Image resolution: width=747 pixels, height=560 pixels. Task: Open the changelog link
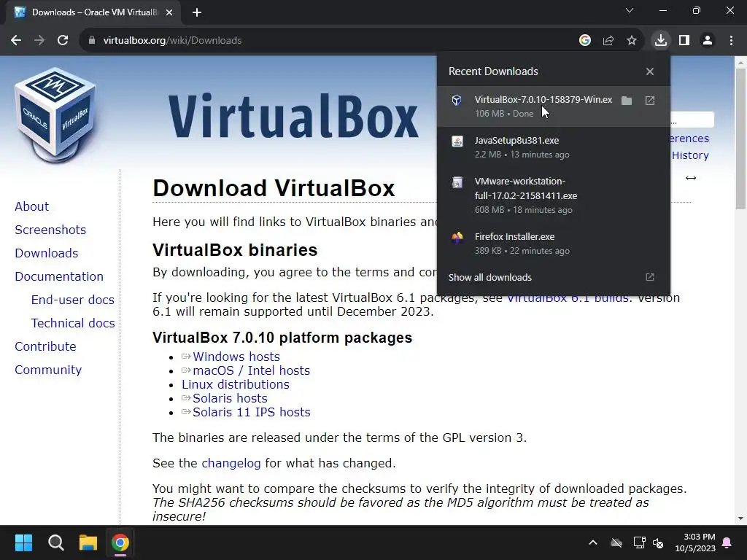coord(231,463)
